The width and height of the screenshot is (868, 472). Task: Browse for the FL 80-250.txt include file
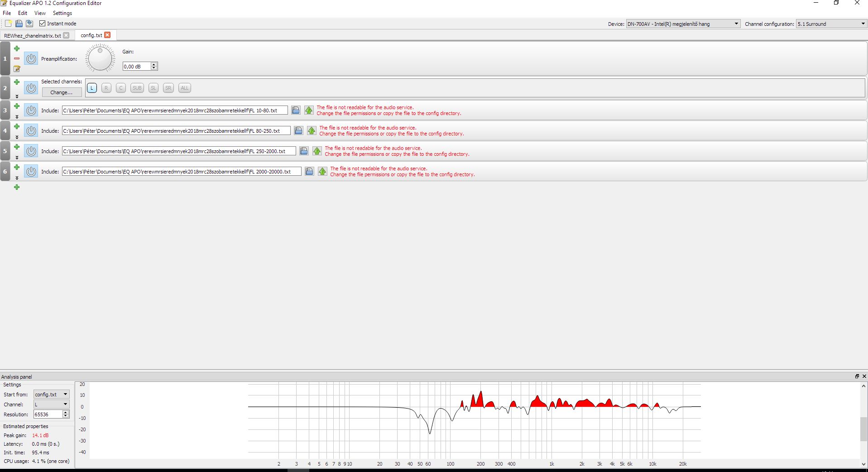(x=298, y=130)
